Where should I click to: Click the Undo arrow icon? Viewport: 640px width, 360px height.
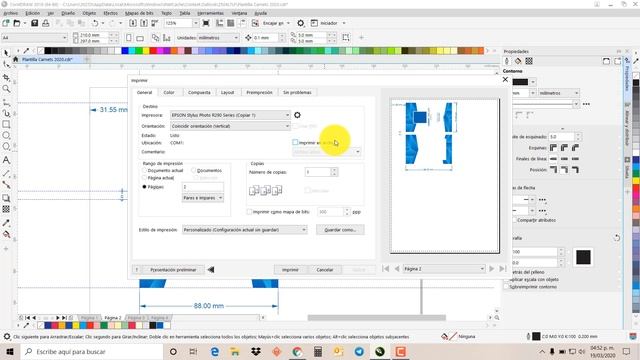(x=95, y=23)
